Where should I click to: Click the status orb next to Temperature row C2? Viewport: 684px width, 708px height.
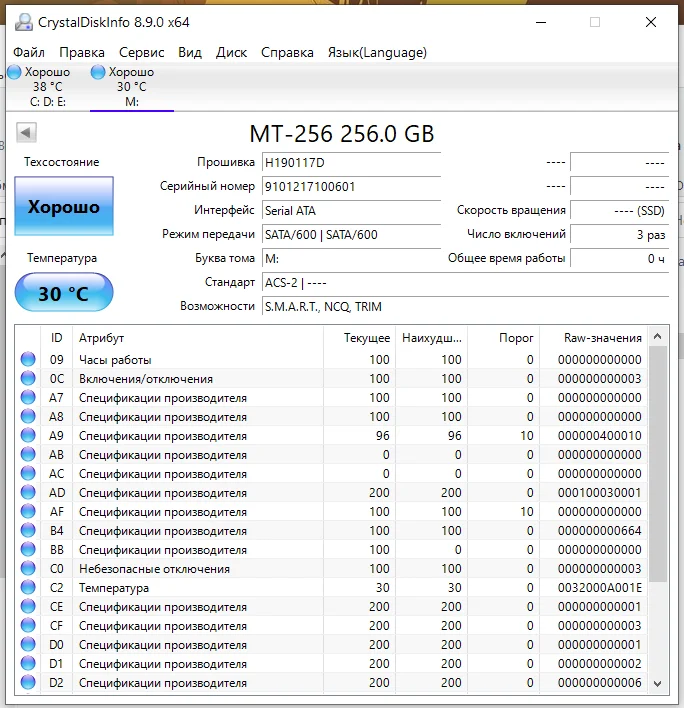point(28,588)
